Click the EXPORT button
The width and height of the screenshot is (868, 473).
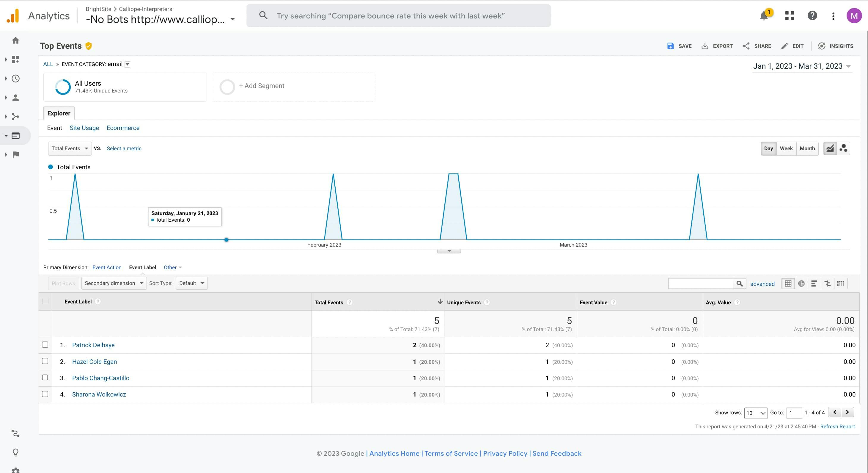pos(717,46)
